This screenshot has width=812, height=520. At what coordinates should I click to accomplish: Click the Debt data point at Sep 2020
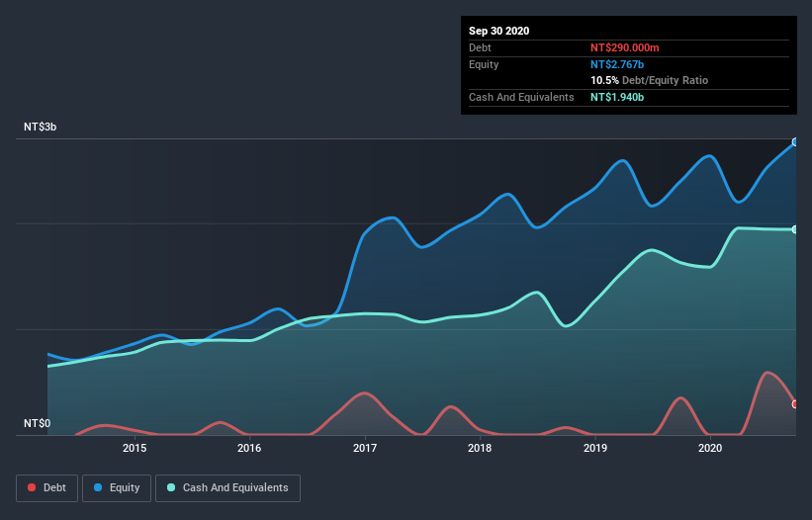pyautogui.click(x=795, y=404)
